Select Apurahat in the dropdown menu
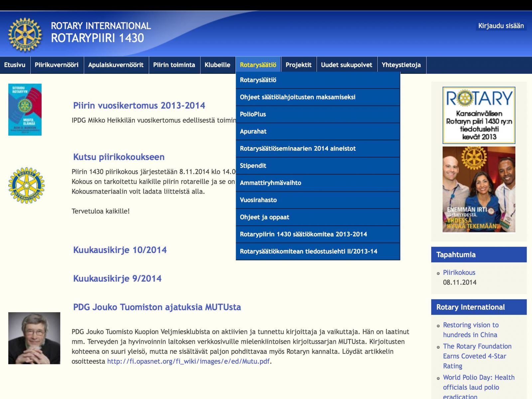This screenshot has height=399, width=532. [318, 131]
